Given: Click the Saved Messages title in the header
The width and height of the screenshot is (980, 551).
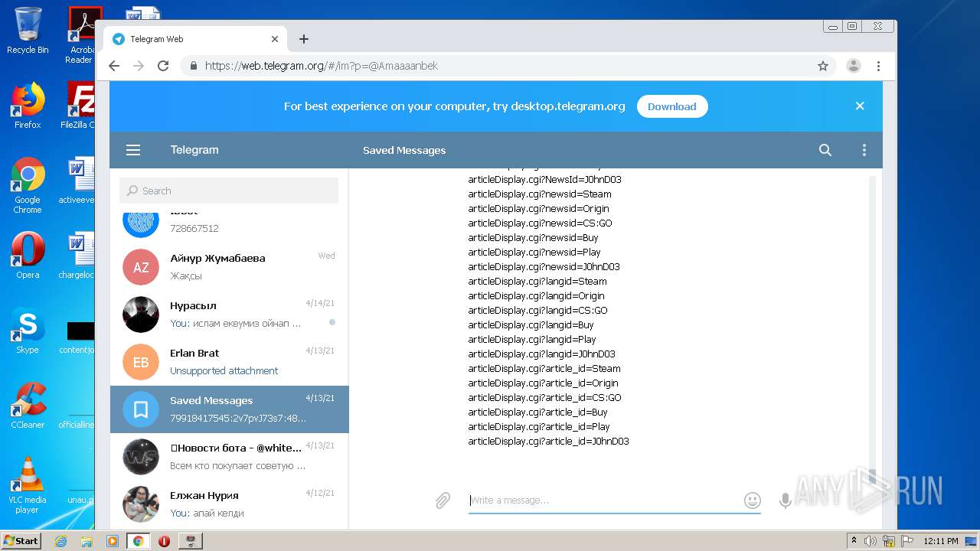Looking at the screenshot, I should [404, 150].
